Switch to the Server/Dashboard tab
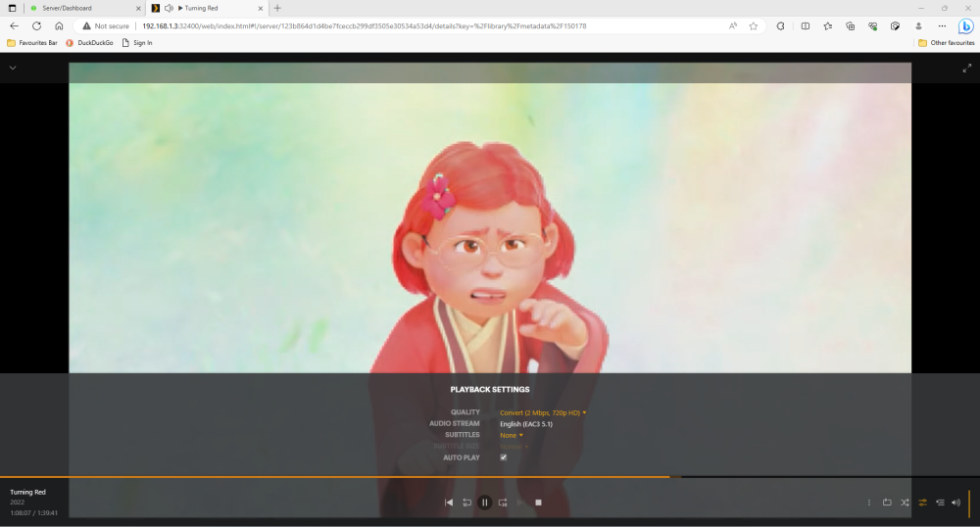 85,8
